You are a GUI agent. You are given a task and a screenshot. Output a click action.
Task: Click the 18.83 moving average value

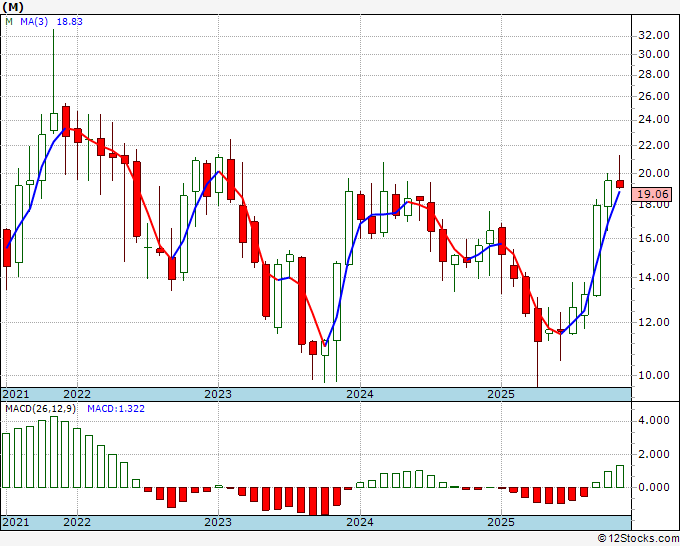[70, 22]
